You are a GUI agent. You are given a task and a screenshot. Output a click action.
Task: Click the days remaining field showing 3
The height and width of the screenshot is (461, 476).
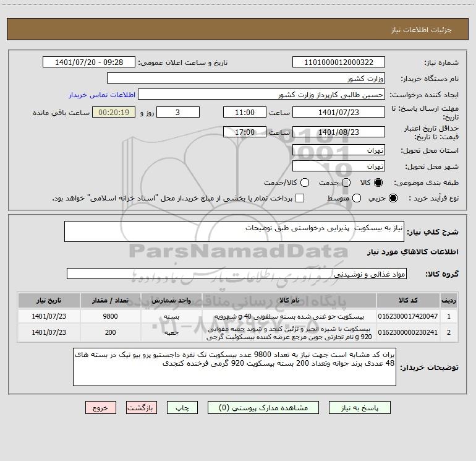(178, 112)
